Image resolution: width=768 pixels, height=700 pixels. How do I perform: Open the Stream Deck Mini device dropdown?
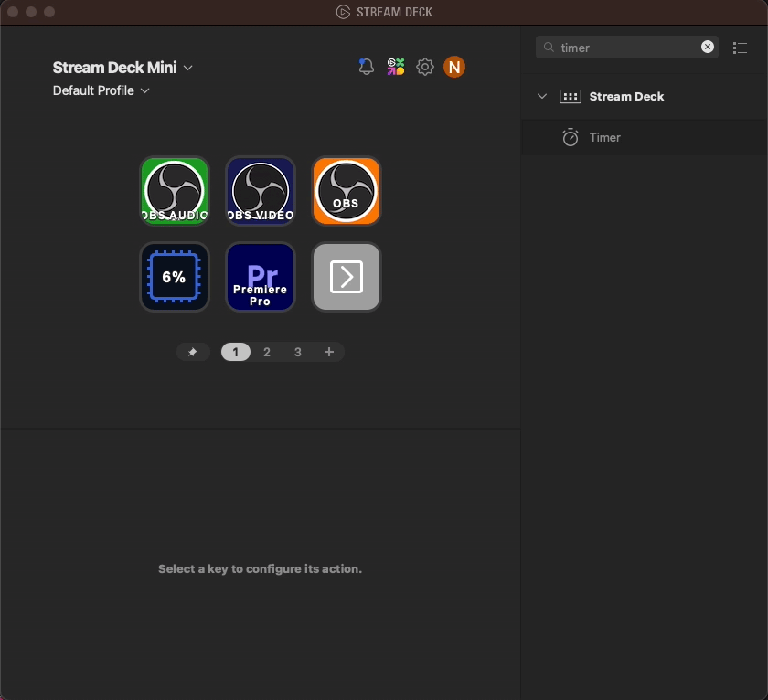[123, 68]
